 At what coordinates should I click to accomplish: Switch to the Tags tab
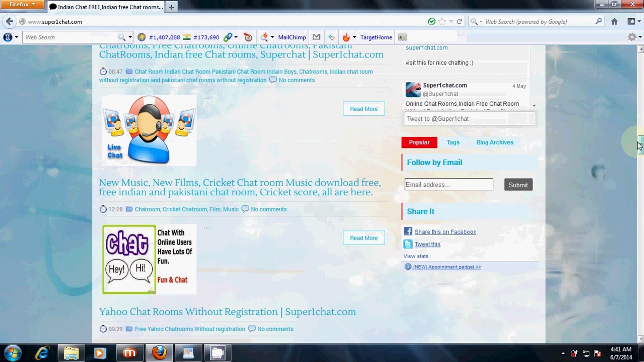coord(453,142)
